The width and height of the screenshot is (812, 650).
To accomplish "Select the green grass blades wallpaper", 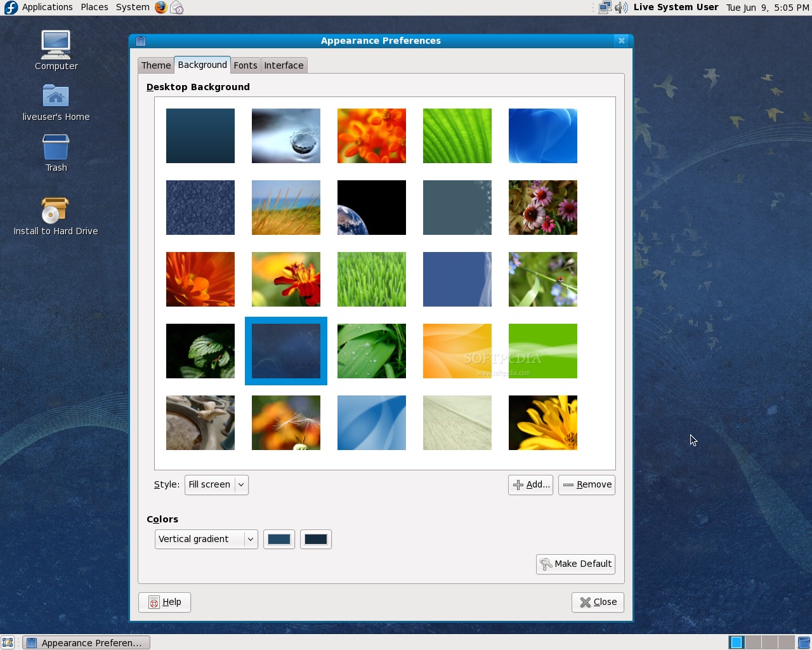I will tap(372, 279).
